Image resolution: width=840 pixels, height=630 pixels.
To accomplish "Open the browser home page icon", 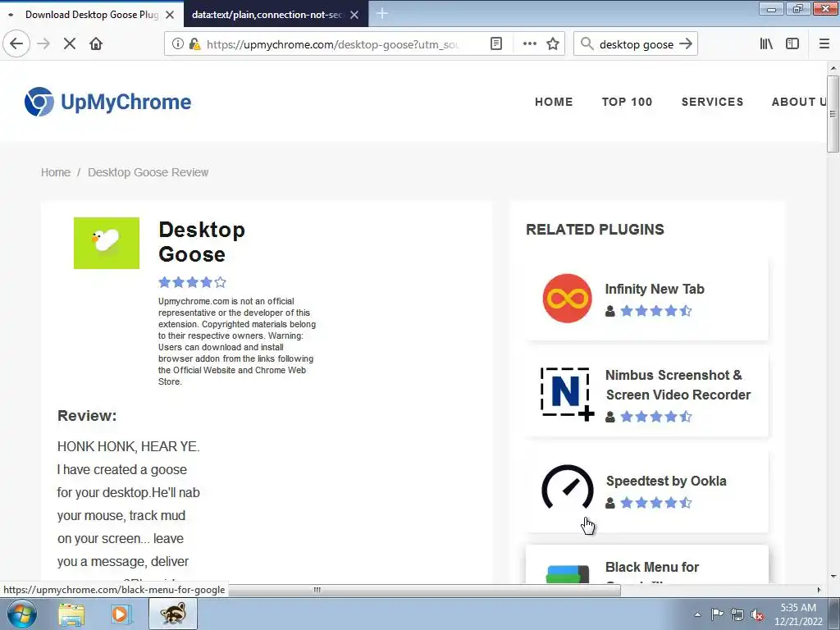I will click(96, 43).
